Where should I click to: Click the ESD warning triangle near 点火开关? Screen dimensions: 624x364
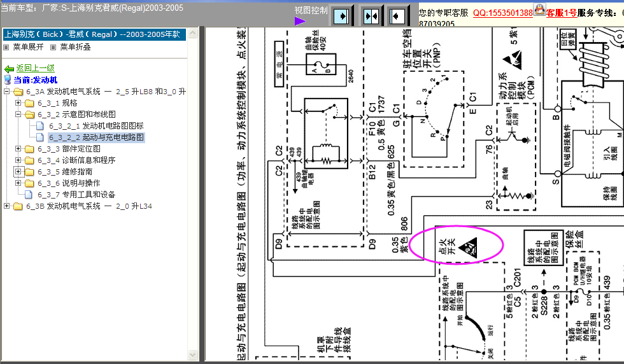(467, 248)
